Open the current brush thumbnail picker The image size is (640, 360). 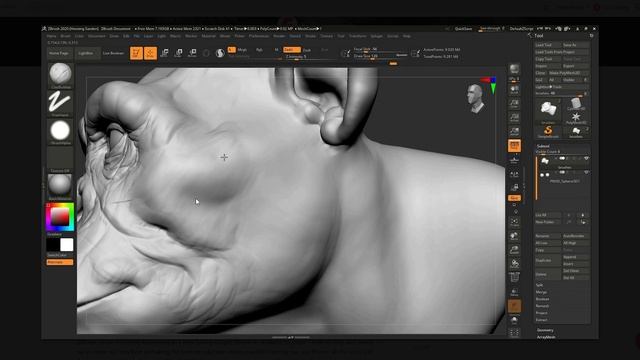tap(60, 75)
